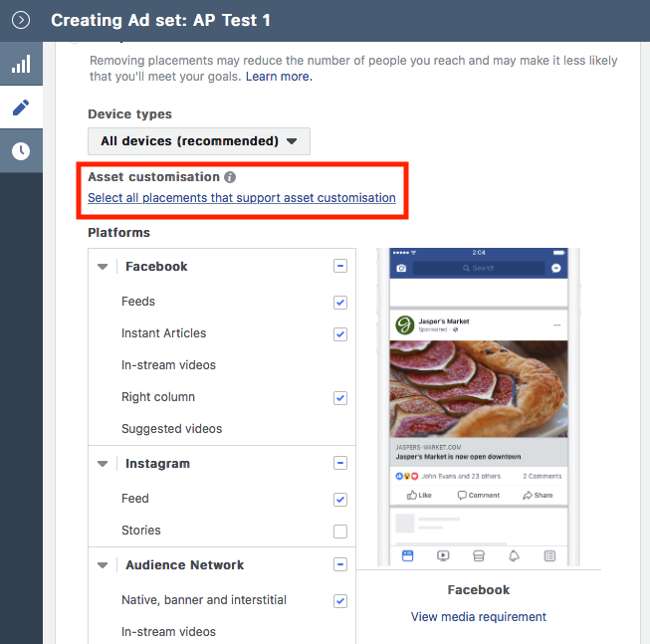The height and width of the screenshot is (644, 650).
Task: Click the Learn more link
Action: click(279, 77)
